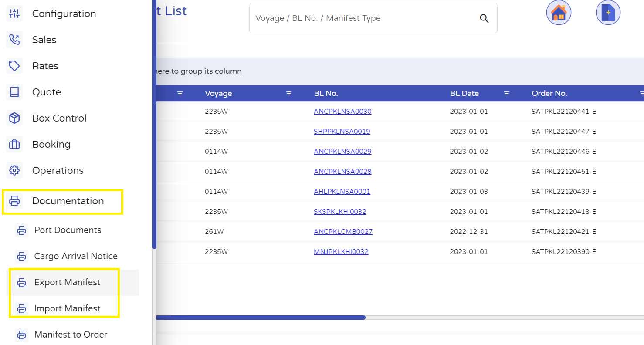Open BL number ANCPKLNSA0030
This screenshot has width=644, height=345.
click(x=342, y=112)
